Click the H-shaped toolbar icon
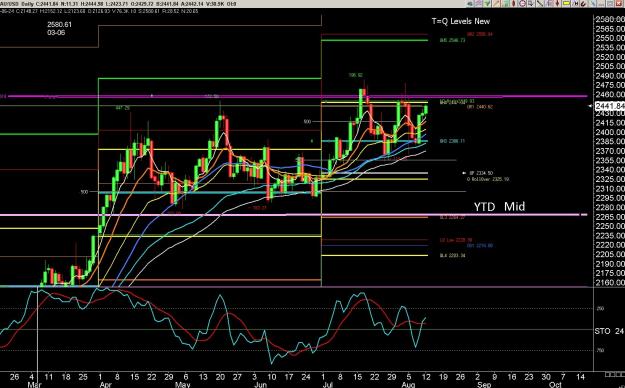Image resolution: width=625 pixels, height=388 pixels. [x=576, y=4]
